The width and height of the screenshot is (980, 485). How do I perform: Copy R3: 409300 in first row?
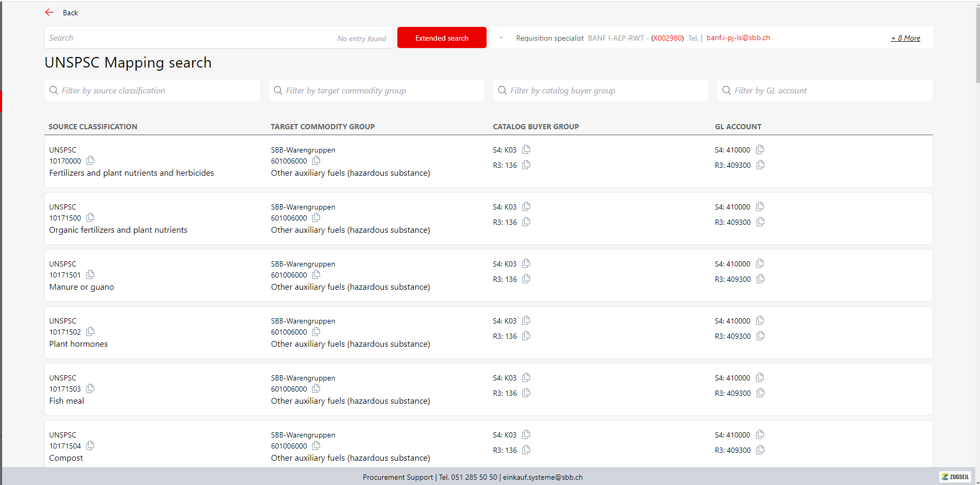[x=760, y=165]
